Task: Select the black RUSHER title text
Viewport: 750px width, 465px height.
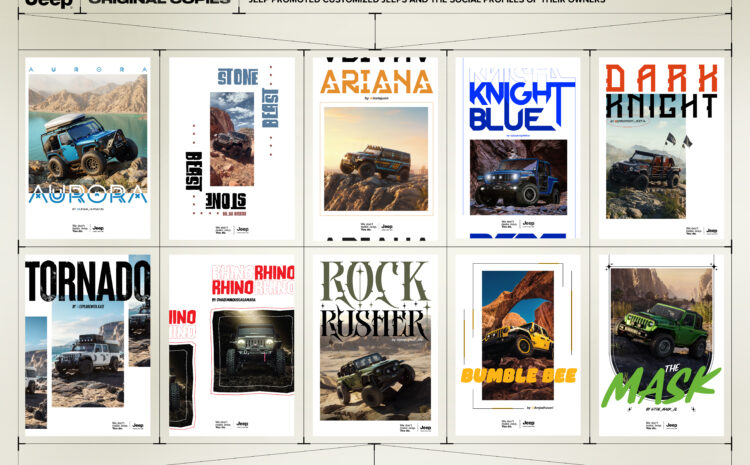Action: point(375,324)
